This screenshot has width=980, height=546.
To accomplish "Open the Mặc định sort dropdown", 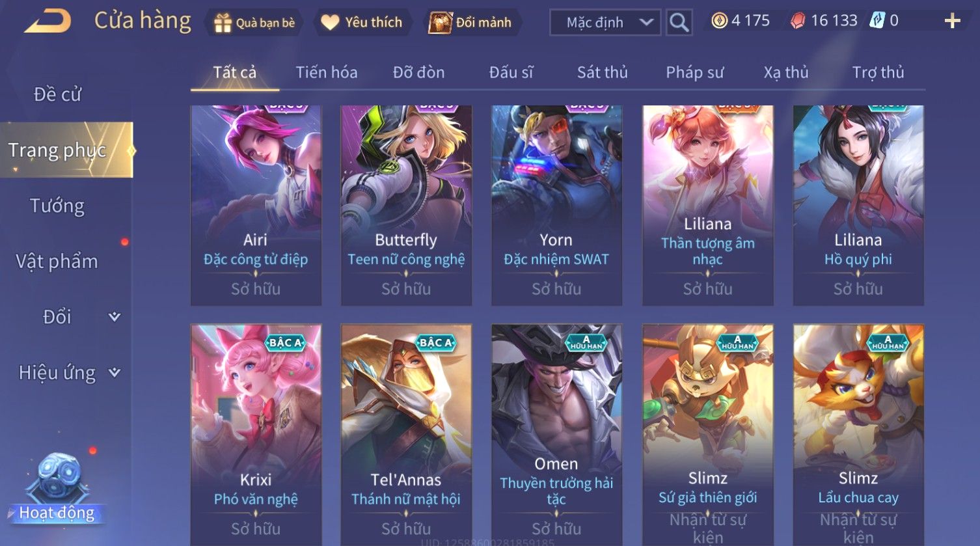I will pos(605,22).
